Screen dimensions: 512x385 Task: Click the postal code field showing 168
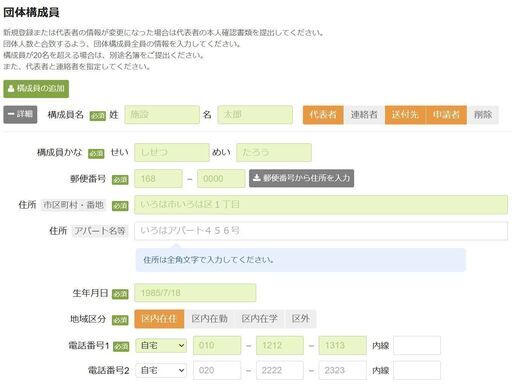click(158, 179)
